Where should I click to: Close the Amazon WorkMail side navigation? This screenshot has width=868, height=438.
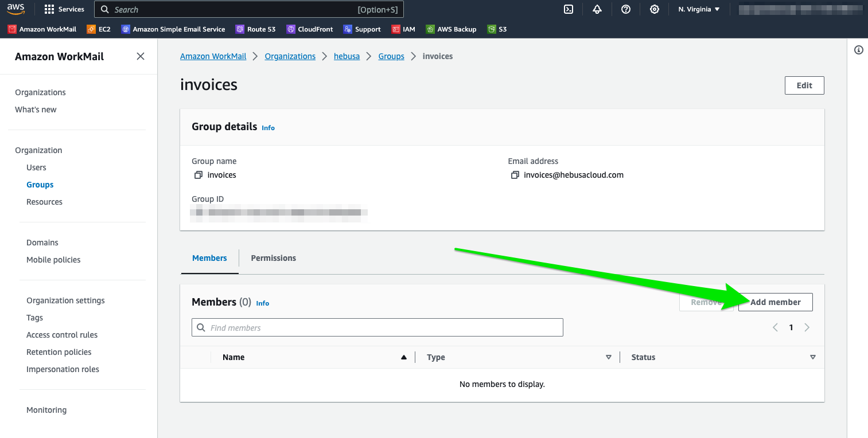click(141, 56)
